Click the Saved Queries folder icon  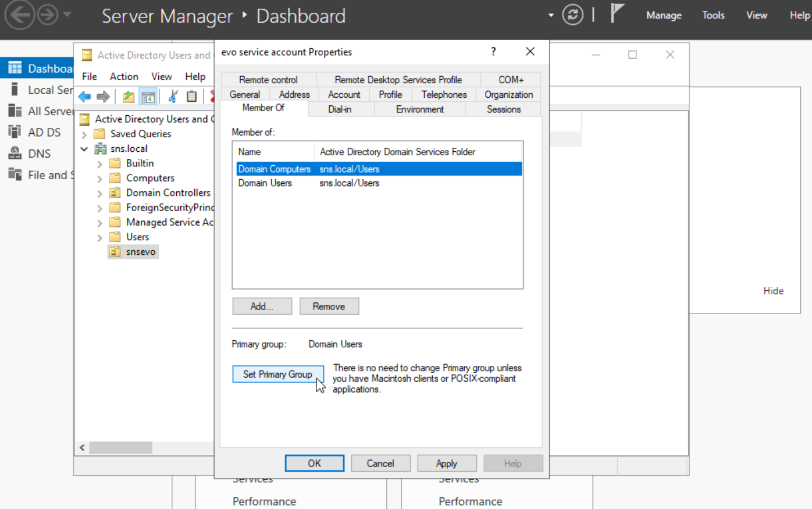[99, 134]
